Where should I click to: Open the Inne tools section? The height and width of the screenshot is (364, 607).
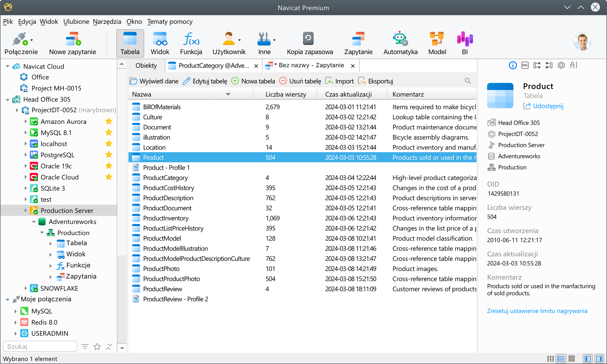[x=265, y=43]
